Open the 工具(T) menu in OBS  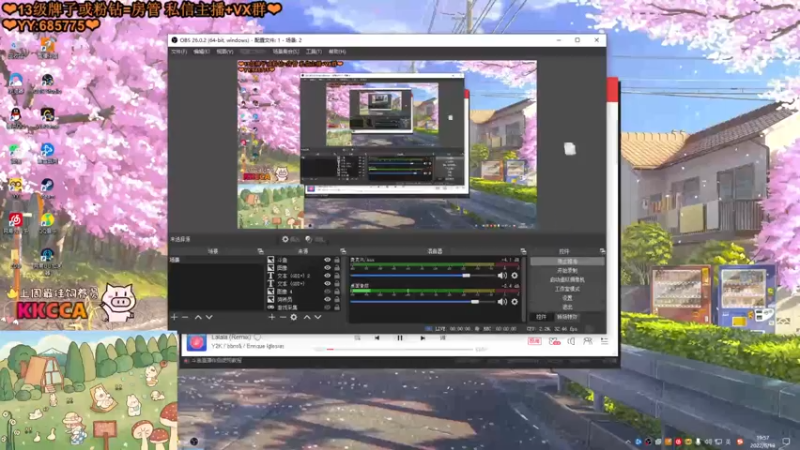(x=313, y=52)
